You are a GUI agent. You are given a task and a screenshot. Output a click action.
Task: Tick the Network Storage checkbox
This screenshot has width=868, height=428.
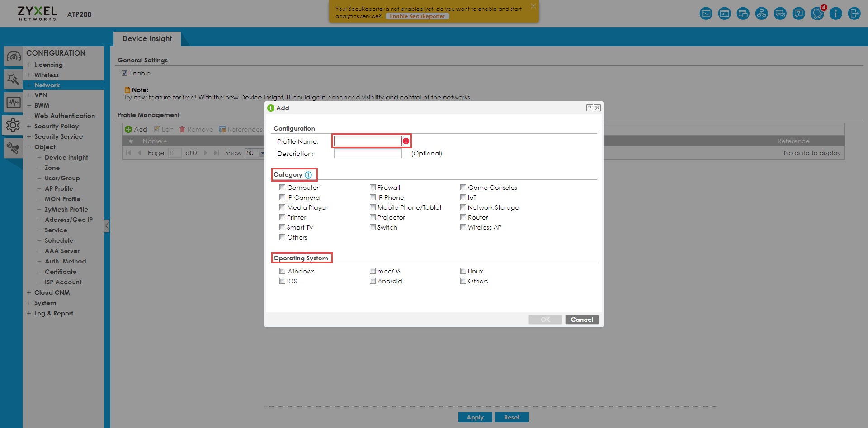463,207
